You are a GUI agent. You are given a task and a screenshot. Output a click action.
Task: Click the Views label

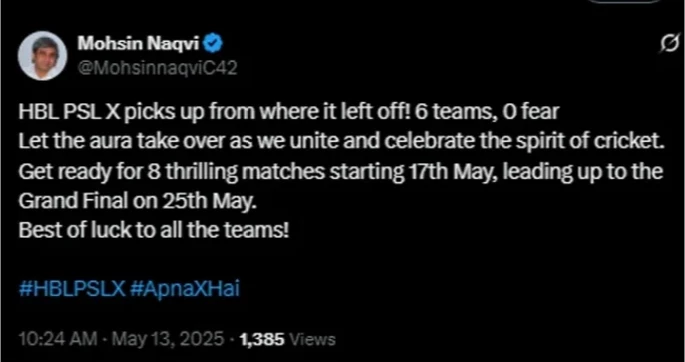[x=312, y=339]
